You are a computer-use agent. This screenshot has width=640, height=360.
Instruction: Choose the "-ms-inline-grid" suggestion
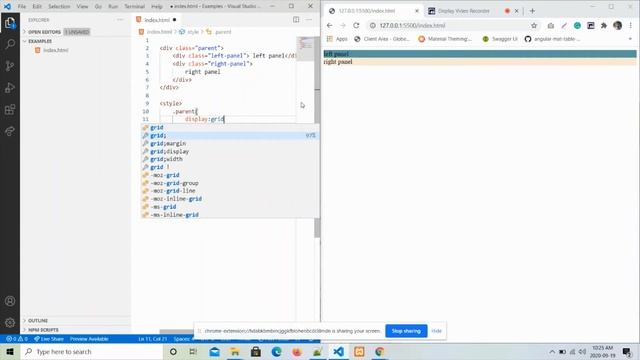(229, 215)
